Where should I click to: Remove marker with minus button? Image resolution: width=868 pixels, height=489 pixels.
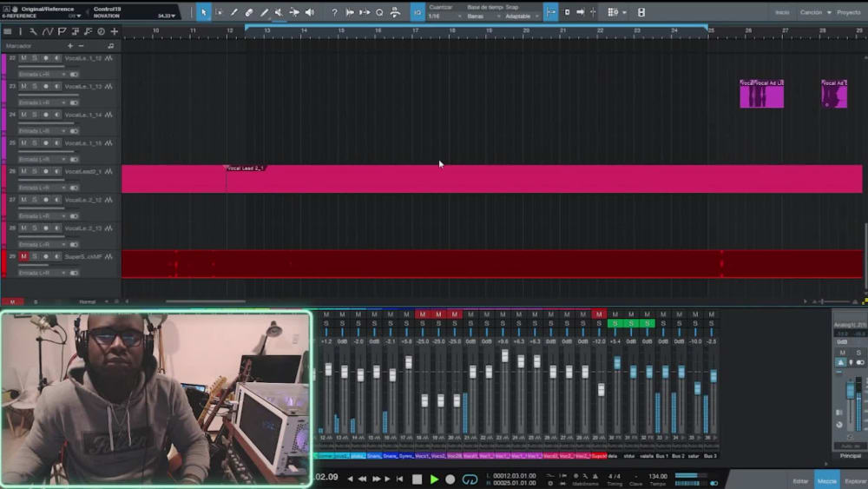[x=81, y=46]
